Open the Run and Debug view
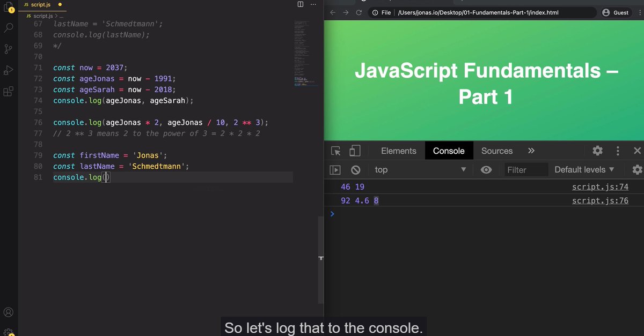 click(9, 70)
